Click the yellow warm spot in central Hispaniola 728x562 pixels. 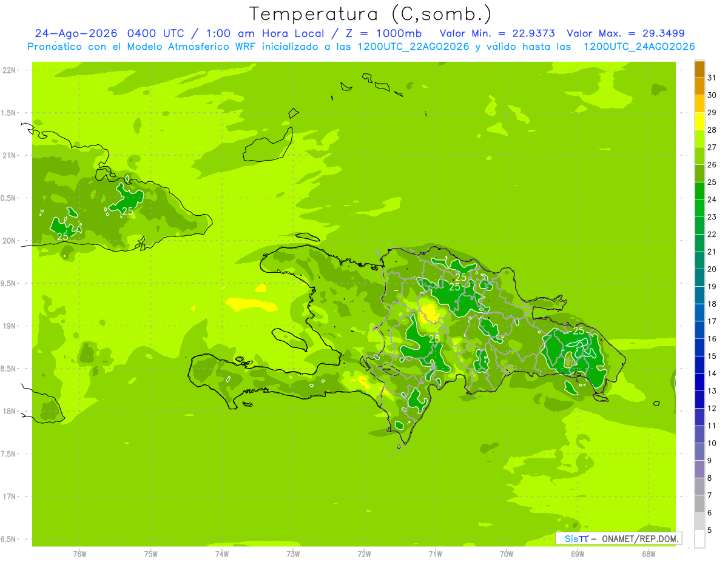point(430,312)
